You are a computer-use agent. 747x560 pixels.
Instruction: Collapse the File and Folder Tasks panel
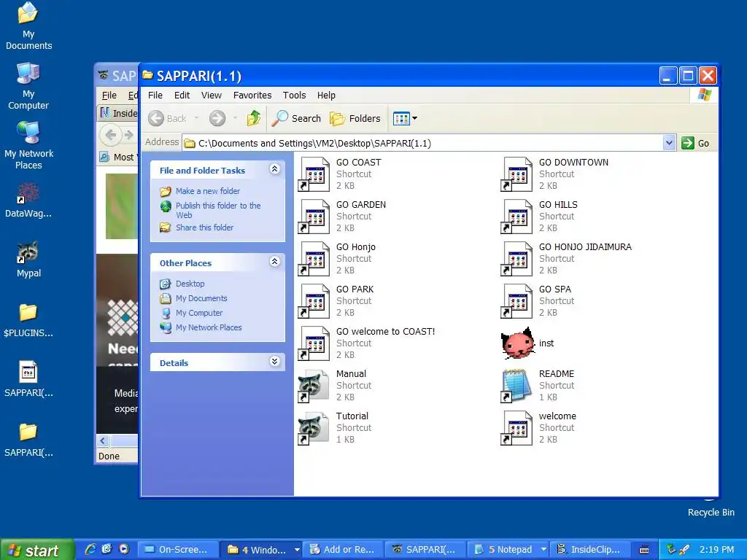click(x=274, y=169)
